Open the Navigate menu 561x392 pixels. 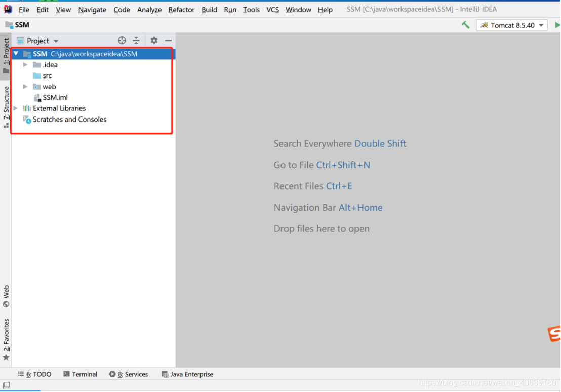click(92, 10)
